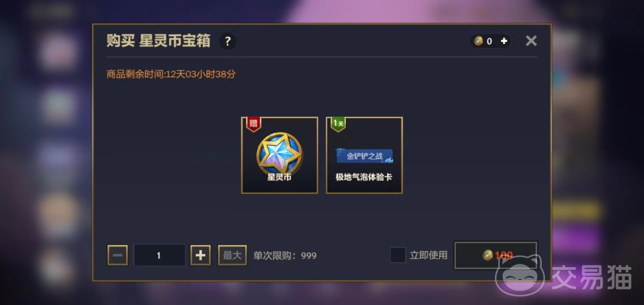
Task: Click the 金铲铲之战 banner image
Action: click(364, 156)
